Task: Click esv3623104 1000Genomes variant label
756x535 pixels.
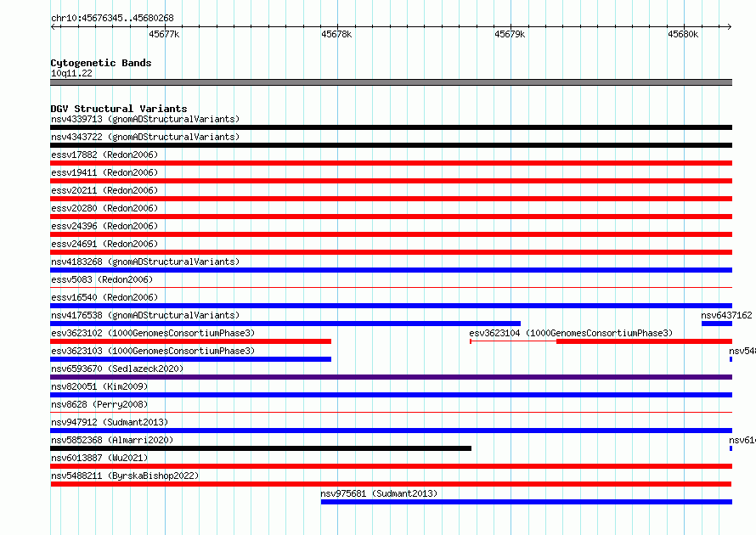Action: point(571,333)
